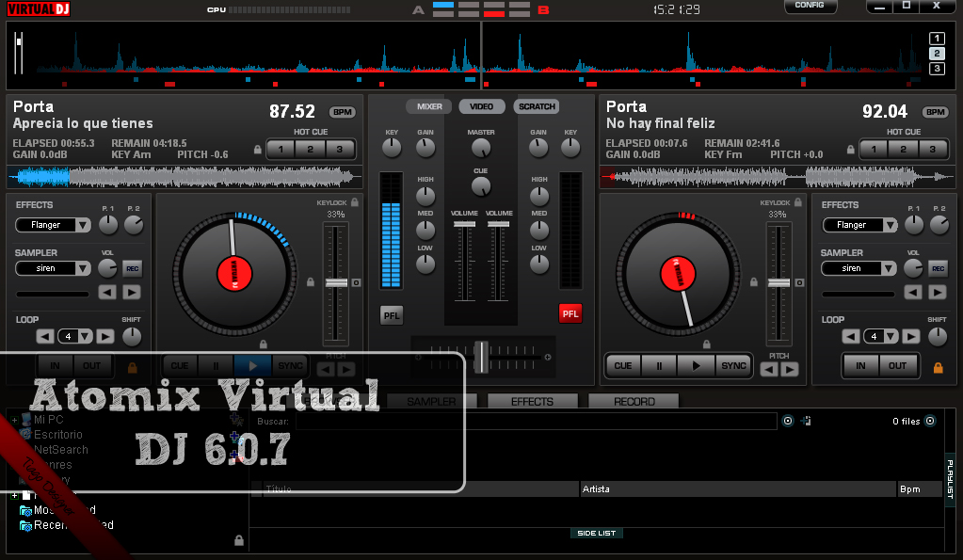Enable keylock on deck B

797,202
